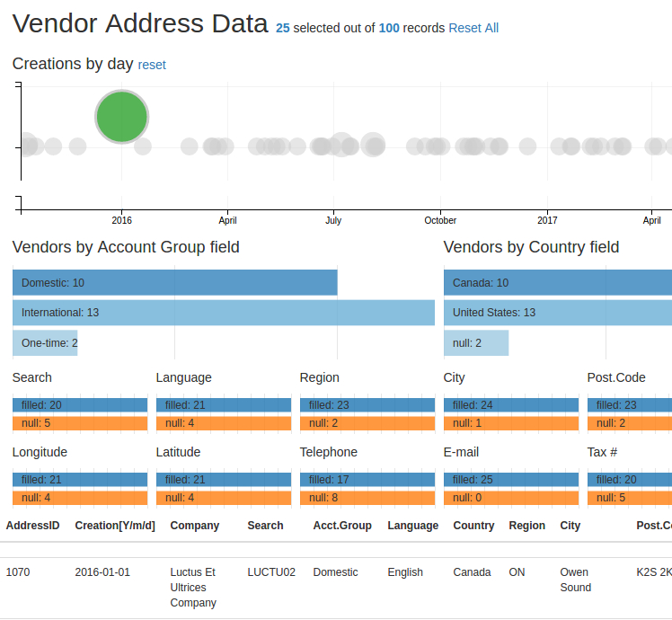This screenshot has height=620, width=672.
Task: Click the AddressID column header
Action: coord(33,526)
